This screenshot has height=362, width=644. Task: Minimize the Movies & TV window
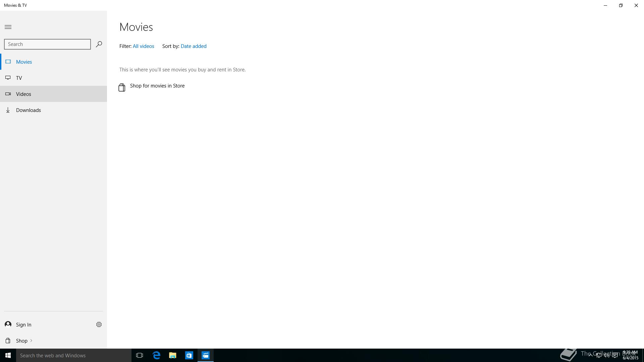[605, 5]
